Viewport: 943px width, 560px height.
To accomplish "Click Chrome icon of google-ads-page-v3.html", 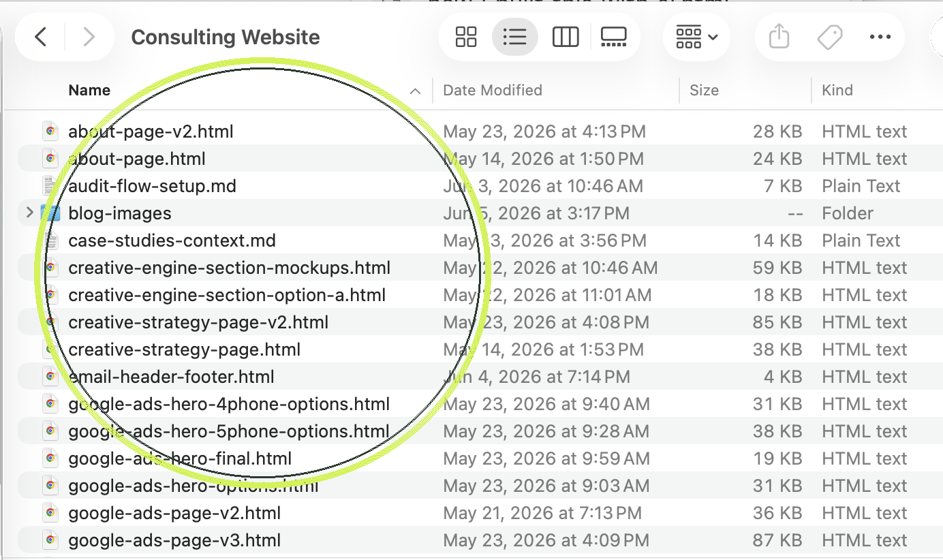I will [50, 540].
